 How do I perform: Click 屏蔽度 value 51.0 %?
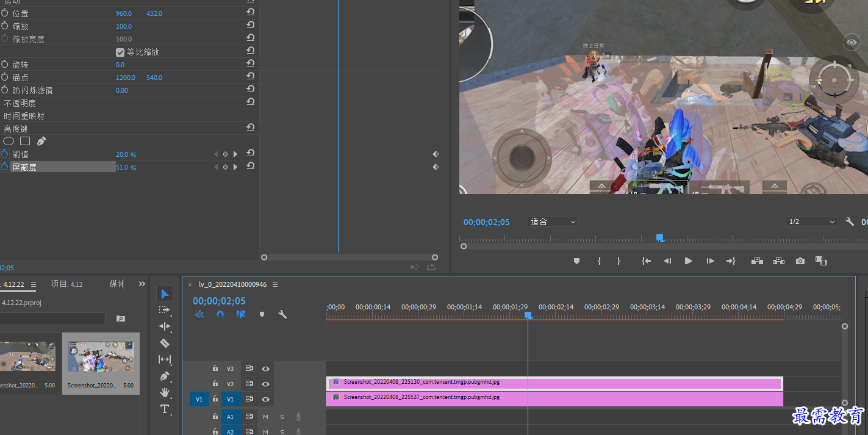tap(126, 167)
